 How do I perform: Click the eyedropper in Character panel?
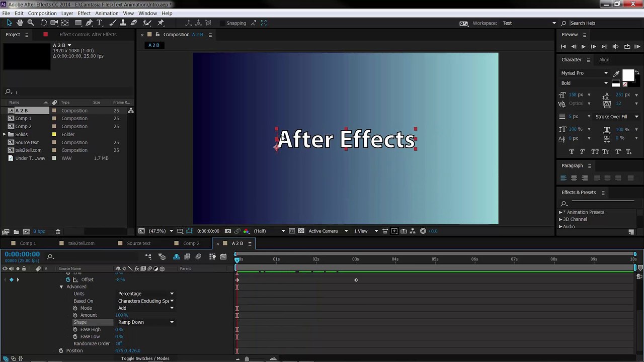(x=616, y=73)
